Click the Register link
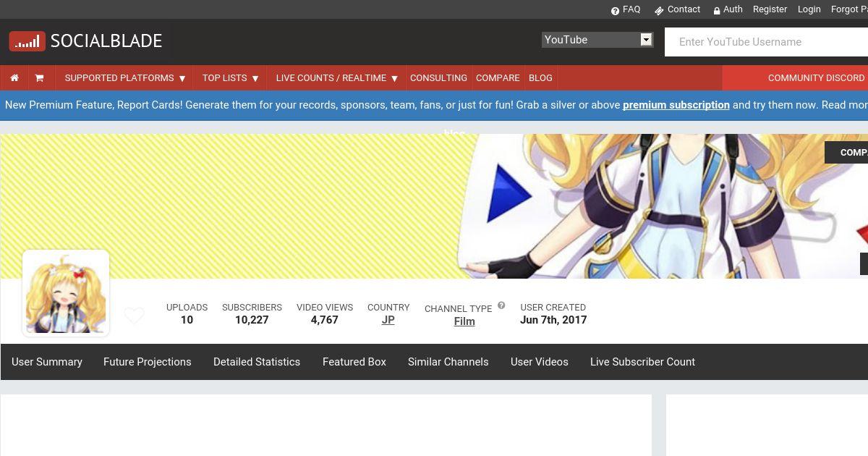Image resolution: width=868 pixels, height=456 pixels. tap(770, 9)
